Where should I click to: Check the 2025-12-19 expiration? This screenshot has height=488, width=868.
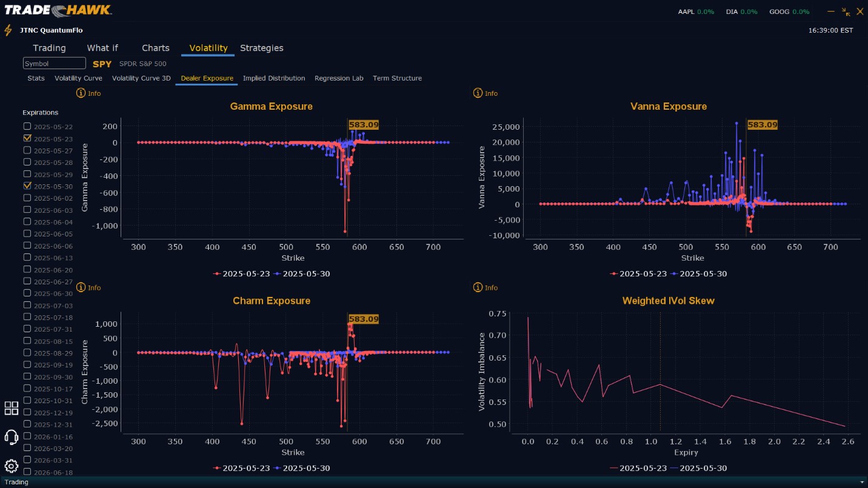(27, 412)
